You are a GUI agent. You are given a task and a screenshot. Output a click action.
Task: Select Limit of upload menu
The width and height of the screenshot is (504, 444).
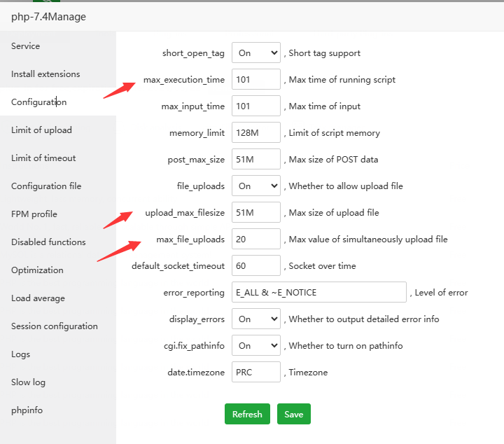[41, 130]
